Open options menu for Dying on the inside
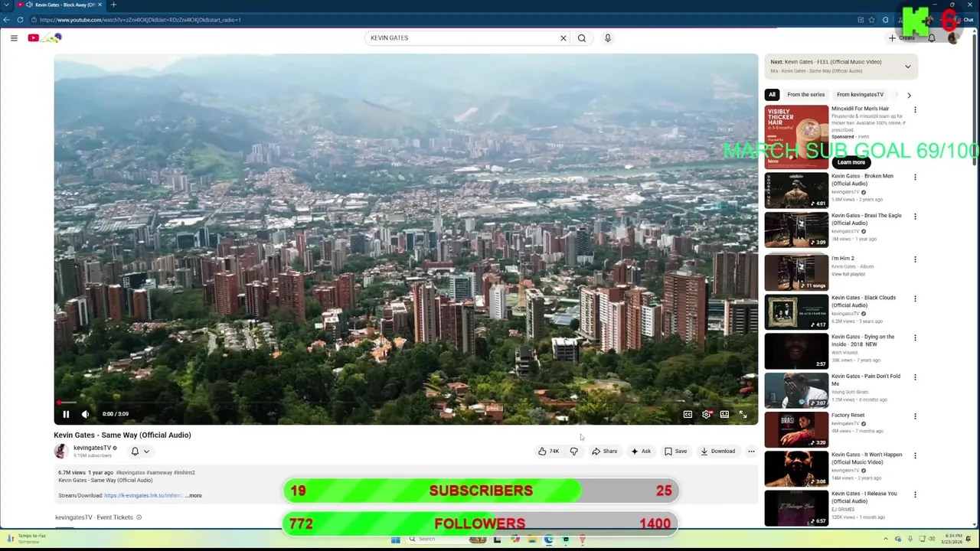The image size is (980, 551). click(x=915, y=338)
